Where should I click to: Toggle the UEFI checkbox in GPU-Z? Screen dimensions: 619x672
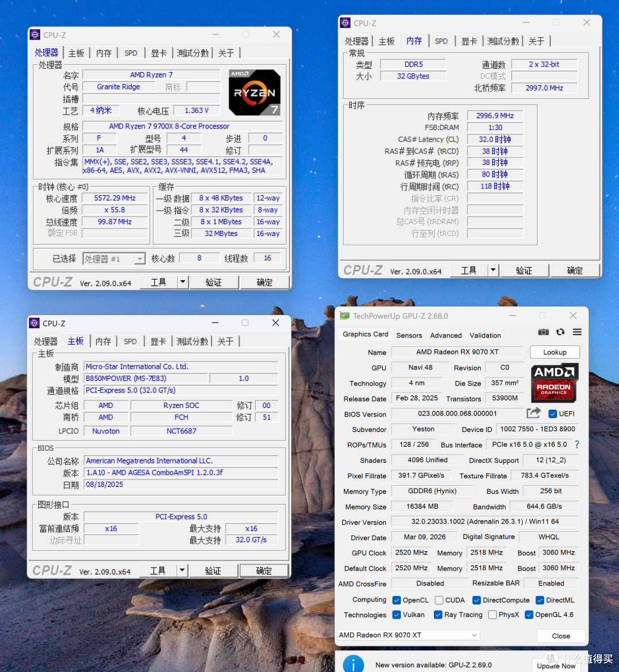point(553,414)
